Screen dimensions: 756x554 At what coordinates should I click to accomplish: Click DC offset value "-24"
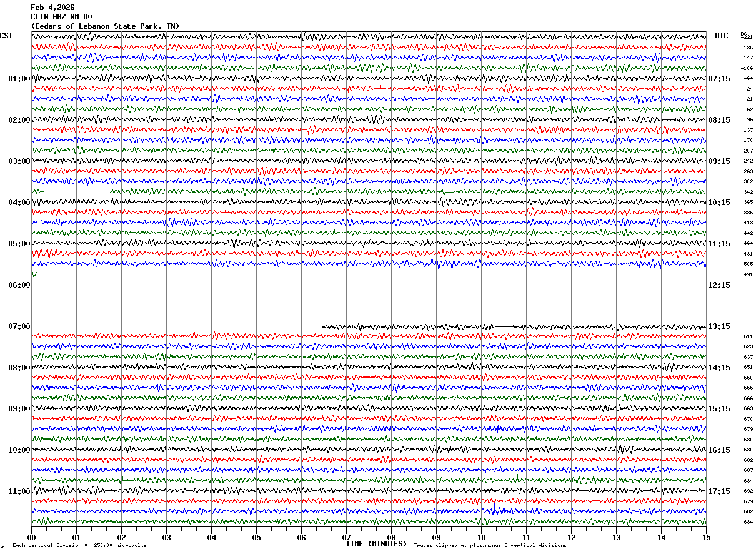click(748, 89)
